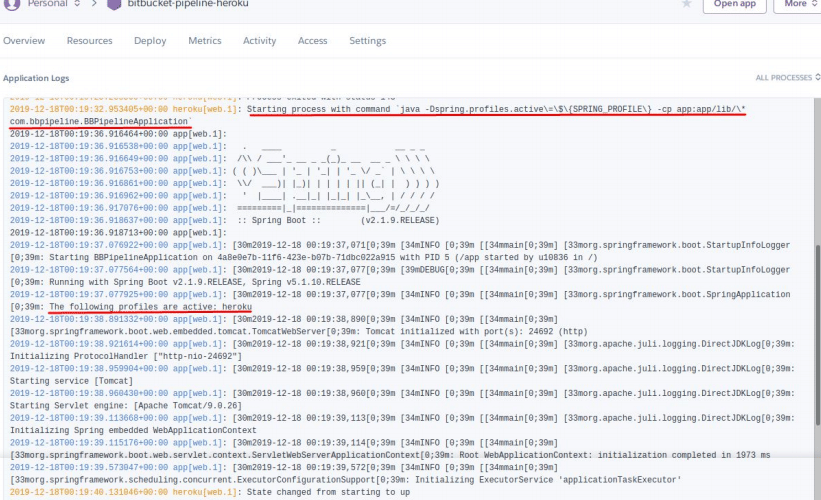View the Activity tab
Screen dimensions: 821x500
(x=259, y=41)
